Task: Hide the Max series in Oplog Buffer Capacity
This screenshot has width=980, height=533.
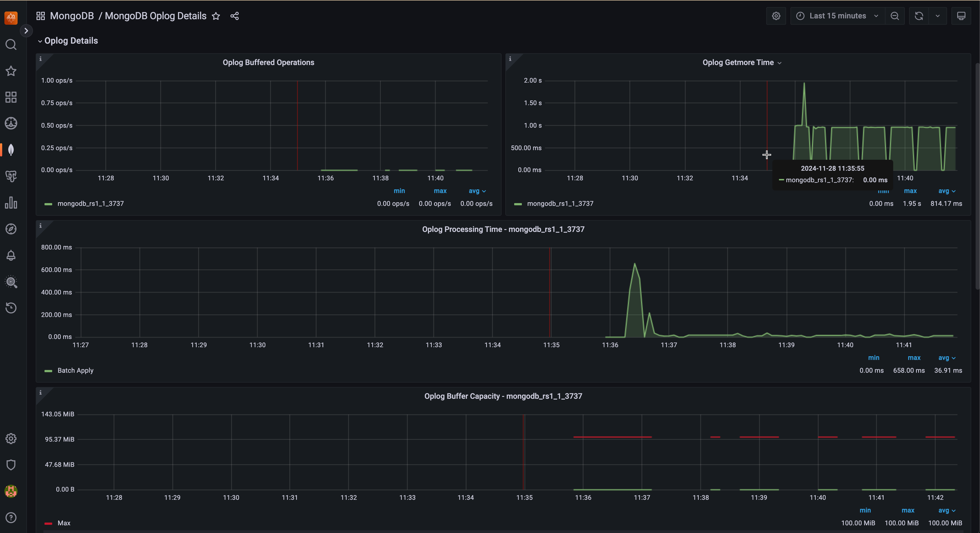Action: coord(63,523)
